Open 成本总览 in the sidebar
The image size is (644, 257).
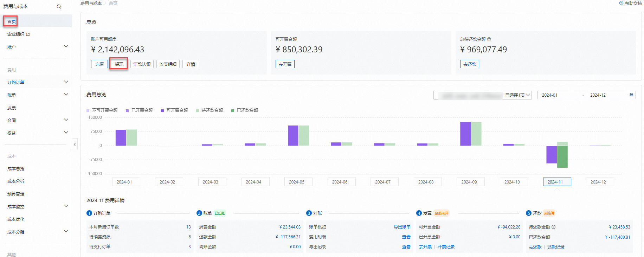pyautogui.click(x=16, y=169)
